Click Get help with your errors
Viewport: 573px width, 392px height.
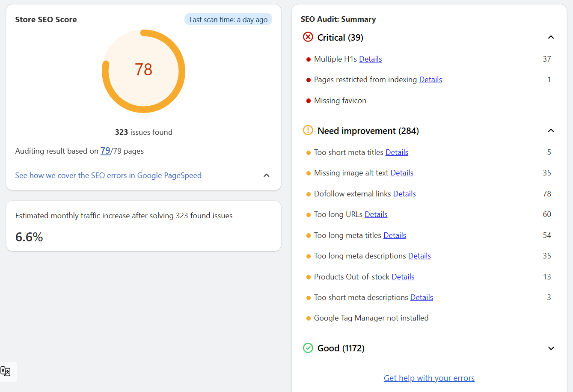[429, 378]
